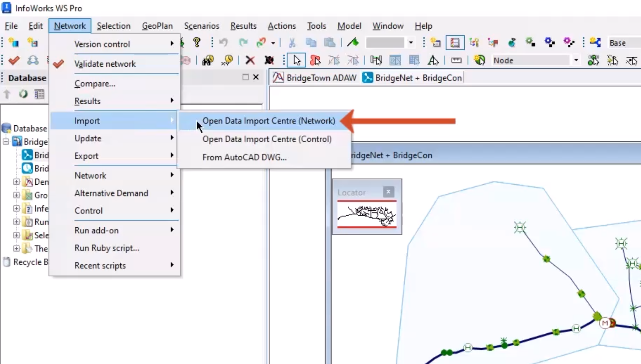Click the Database list view icon

click(39, 94)
